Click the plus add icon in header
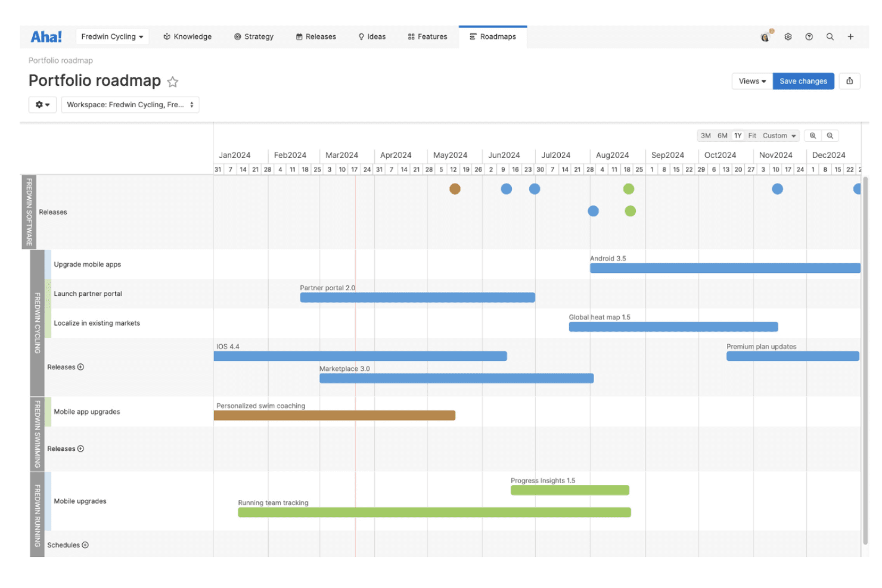The image size is (882, 588). pos(850,37)
